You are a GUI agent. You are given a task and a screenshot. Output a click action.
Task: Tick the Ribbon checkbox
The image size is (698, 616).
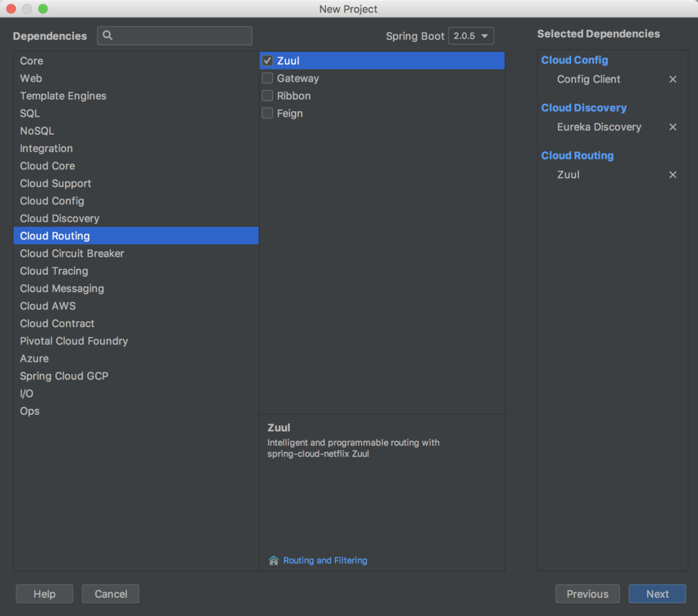pyautogui.click(x=267, y=96)
